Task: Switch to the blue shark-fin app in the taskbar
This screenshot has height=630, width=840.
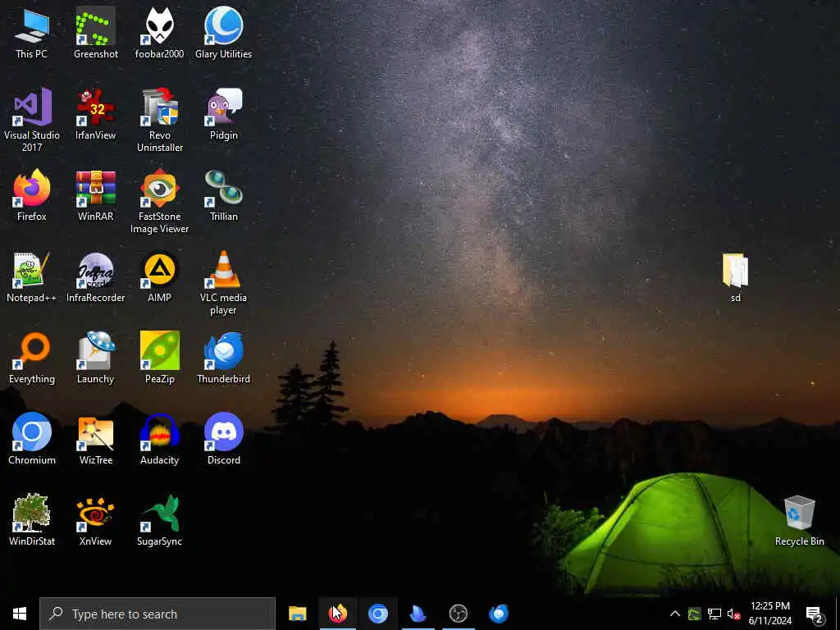Action: 418,614
